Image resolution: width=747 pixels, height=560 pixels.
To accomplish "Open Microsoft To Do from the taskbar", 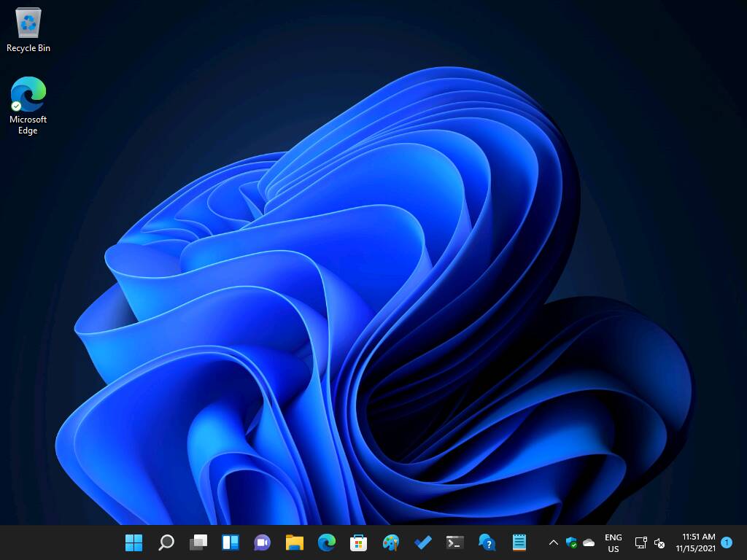I will (423, 542).
